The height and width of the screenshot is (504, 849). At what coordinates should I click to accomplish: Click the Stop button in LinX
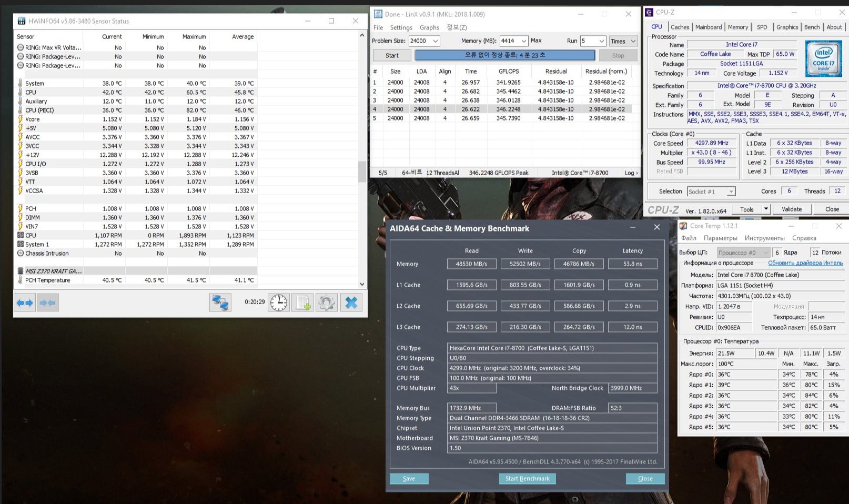(x=618, y=55)
